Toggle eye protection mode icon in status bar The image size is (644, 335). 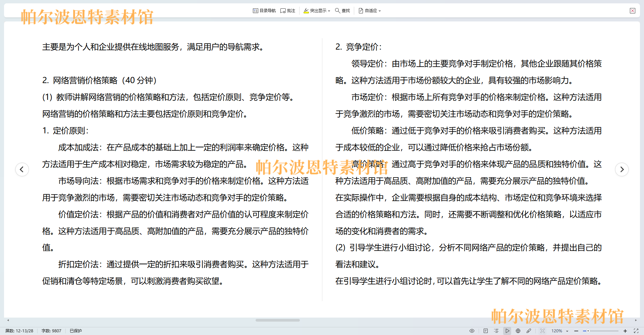click(x=472, y=331)
